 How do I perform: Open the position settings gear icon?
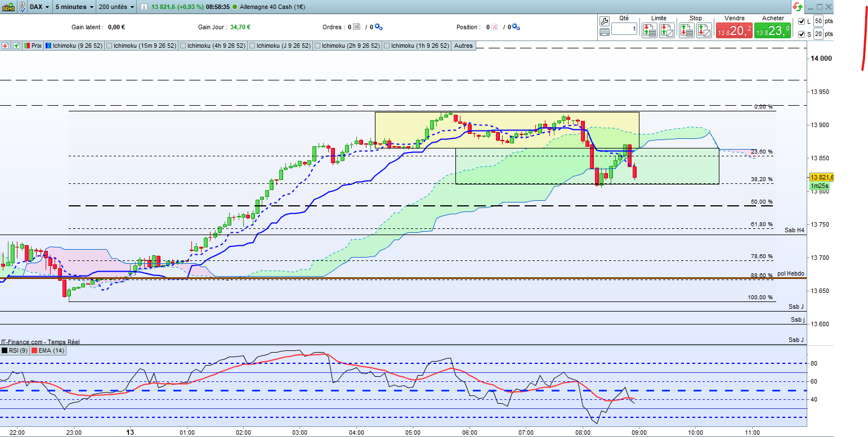point(516,27)
